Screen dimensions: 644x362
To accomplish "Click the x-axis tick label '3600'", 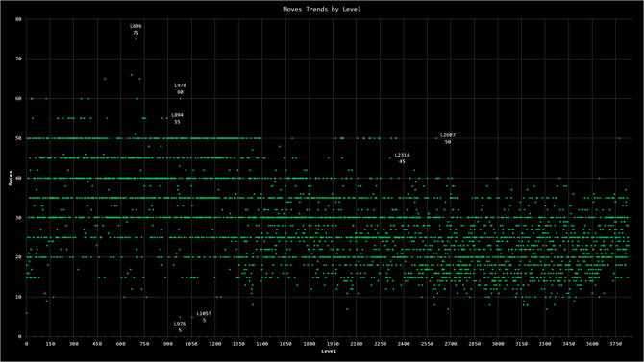I will [592, 344].
